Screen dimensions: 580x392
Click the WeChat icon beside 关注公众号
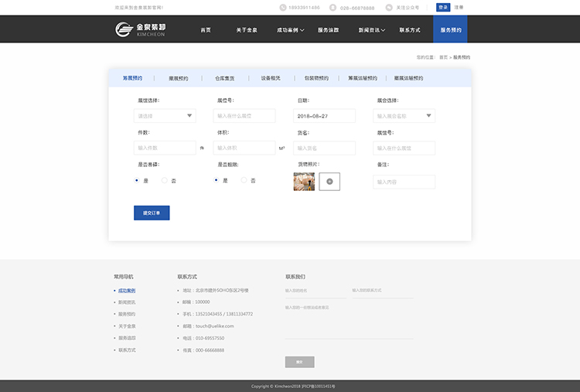(x=389, y=8)
